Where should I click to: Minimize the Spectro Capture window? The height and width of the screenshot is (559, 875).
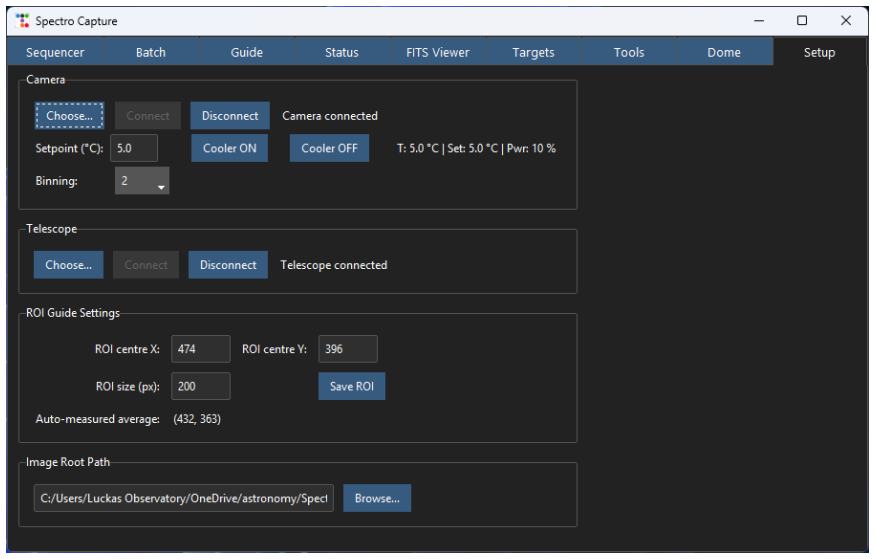759,21
